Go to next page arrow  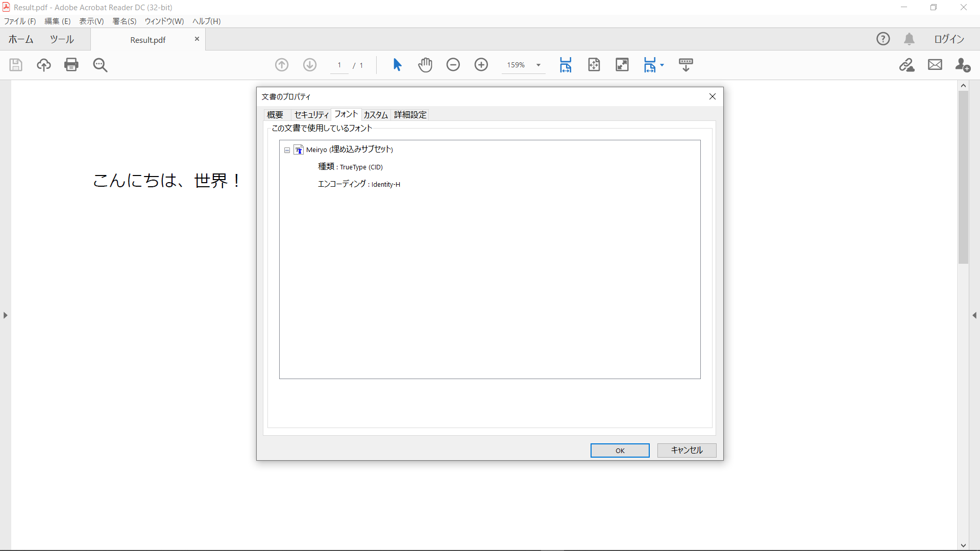coord(310,65)
